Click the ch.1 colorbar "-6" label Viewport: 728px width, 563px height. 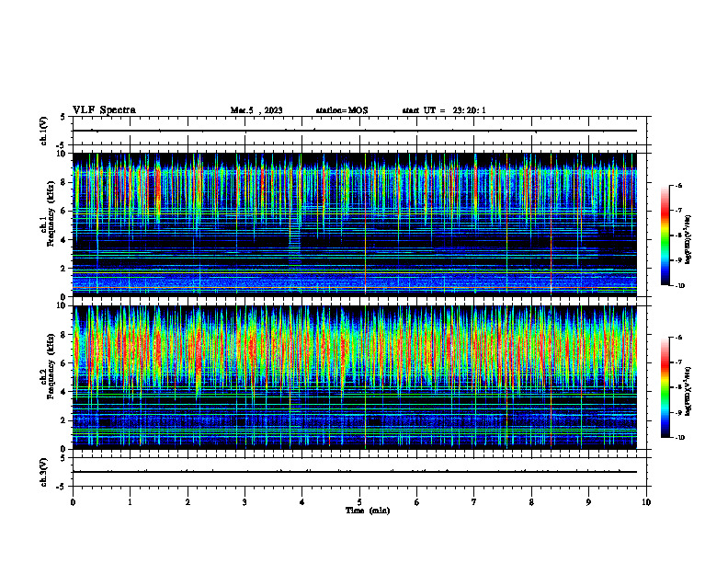click(x=678, y=185)
